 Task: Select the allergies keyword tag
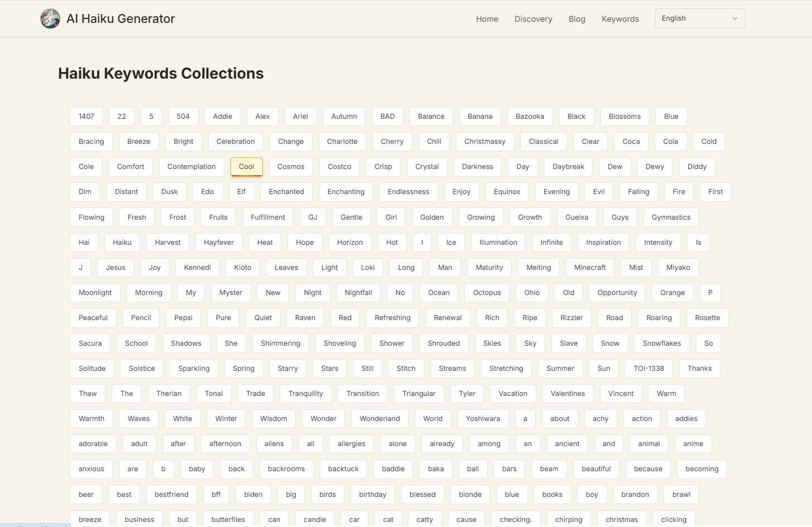point(351,444)
